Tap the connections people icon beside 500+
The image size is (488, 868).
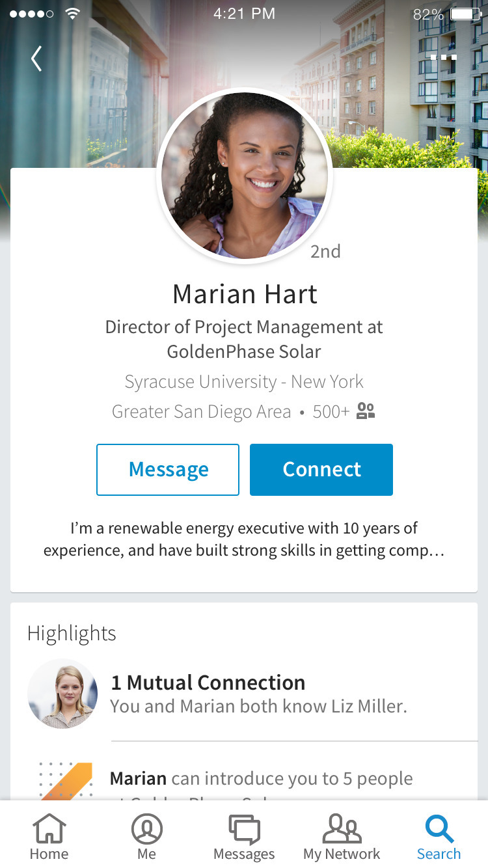pos(366,411)
